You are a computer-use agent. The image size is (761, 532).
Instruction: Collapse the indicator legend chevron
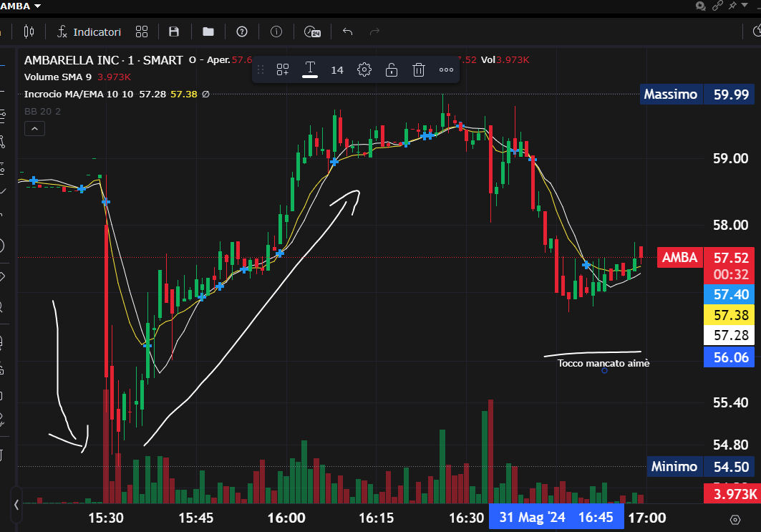[x=35, y=129]
